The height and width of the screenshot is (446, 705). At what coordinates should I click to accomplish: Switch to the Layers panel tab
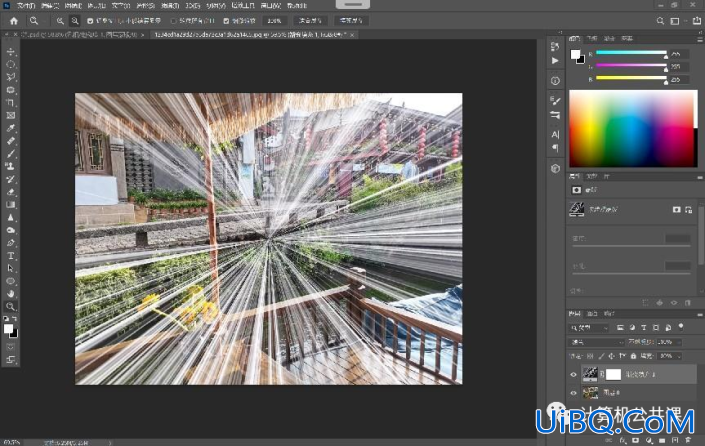574,313
